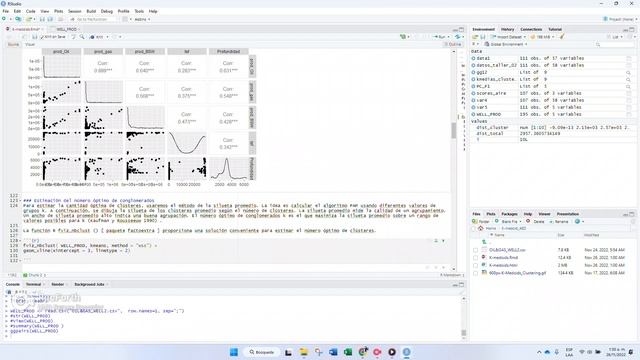Switch to the History tab
This screenshot has width=640, height=360.
(x=507, y=29)
